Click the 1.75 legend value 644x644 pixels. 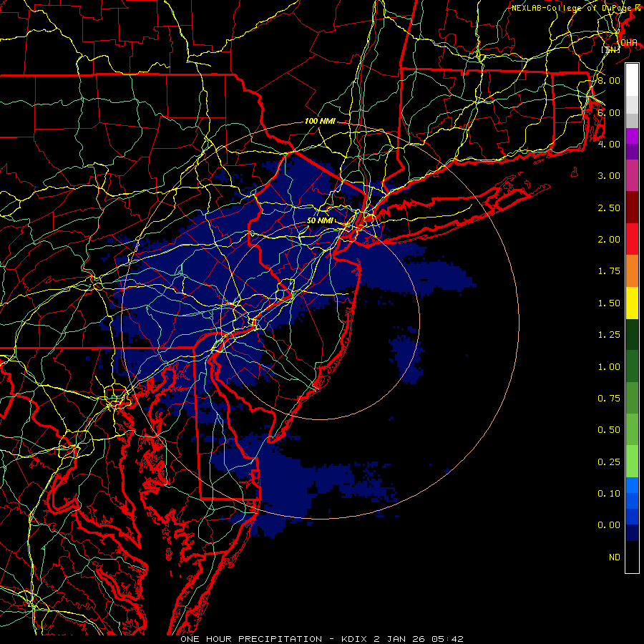[x=609, y=271]
